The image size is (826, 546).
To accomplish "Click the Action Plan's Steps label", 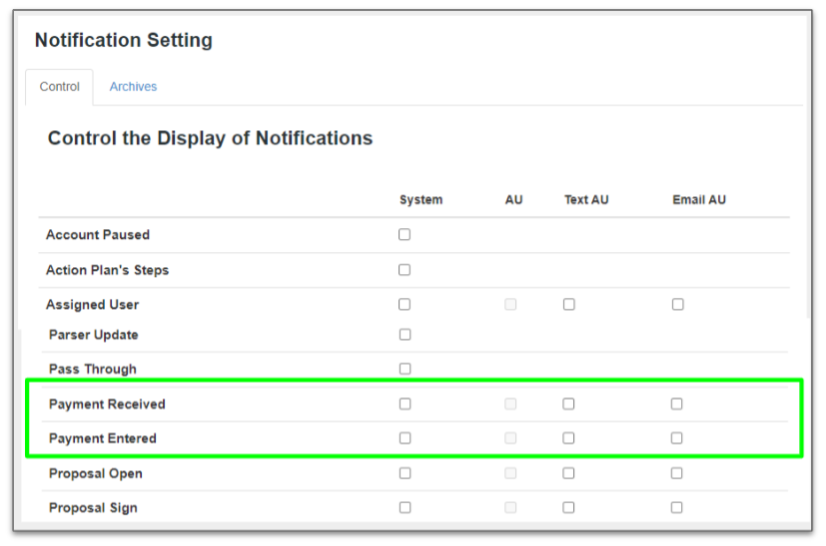I will (107, 270).
